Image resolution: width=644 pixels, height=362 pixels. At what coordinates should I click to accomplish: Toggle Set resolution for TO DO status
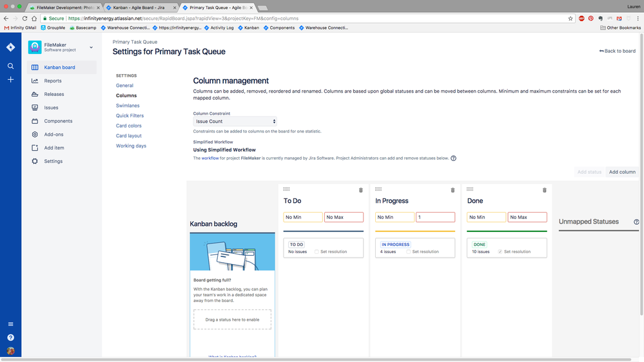317,252
